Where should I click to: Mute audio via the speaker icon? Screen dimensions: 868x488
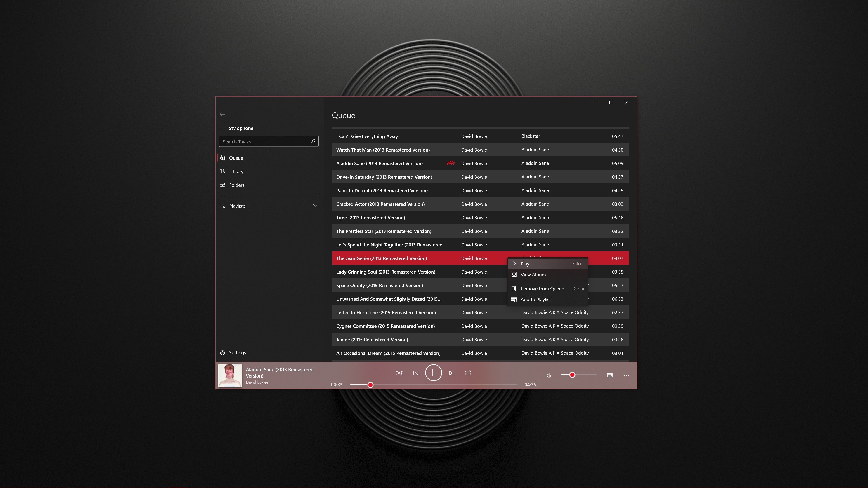[x=549, y=375]
